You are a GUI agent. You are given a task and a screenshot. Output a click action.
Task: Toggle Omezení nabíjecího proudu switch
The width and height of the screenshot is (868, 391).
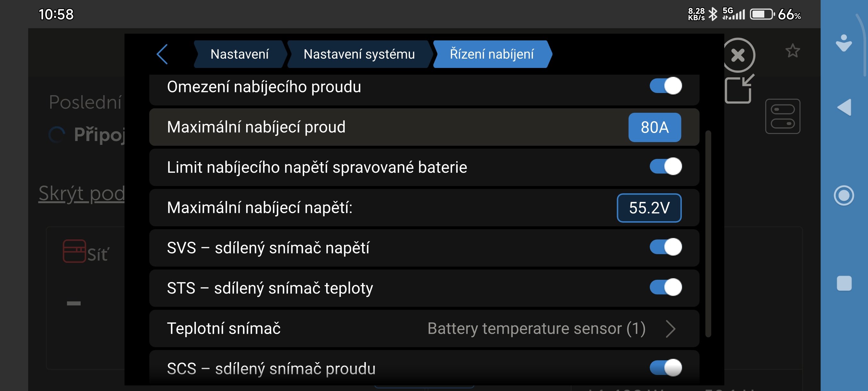665,86
